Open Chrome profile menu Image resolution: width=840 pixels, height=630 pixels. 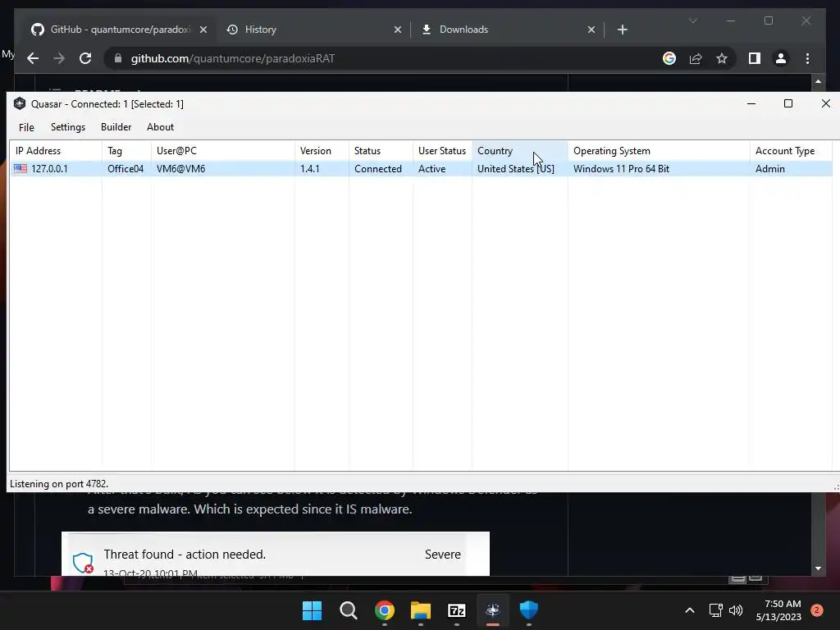[x=781, y=58]
